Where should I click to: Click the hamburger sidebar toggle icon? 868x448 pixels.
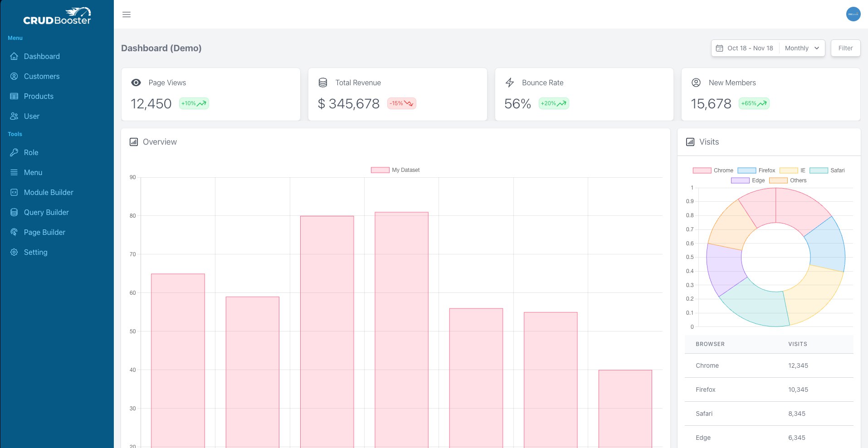127,15
